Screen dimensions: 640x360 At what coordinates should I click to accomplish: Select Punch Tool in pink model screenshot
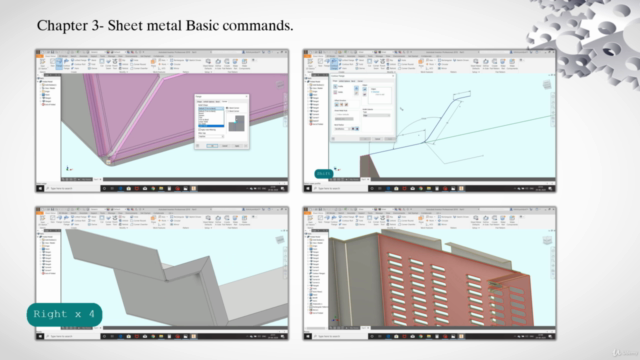(115, 63)
